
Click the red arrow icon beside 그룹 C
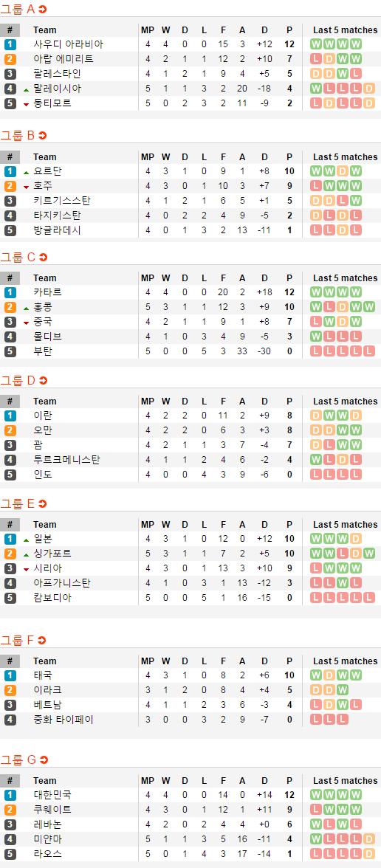tap(43, 257)
